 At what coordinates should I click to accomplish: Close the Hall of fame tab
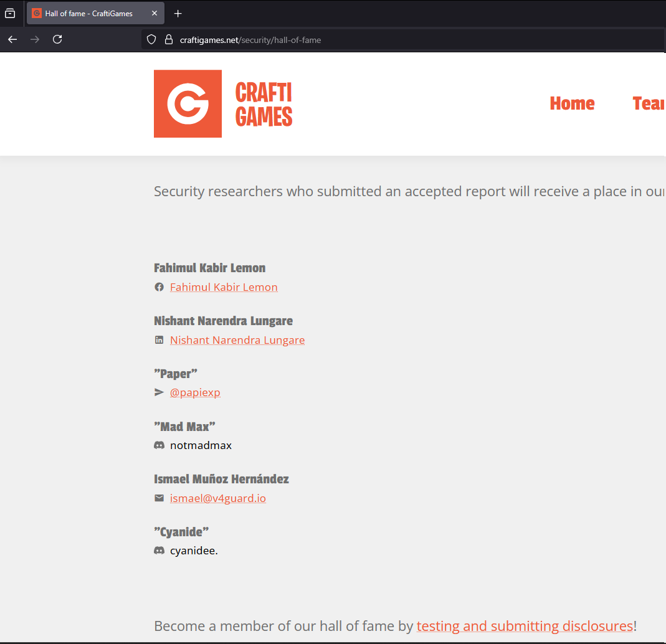pyautogui.click(x=155, y=13)
